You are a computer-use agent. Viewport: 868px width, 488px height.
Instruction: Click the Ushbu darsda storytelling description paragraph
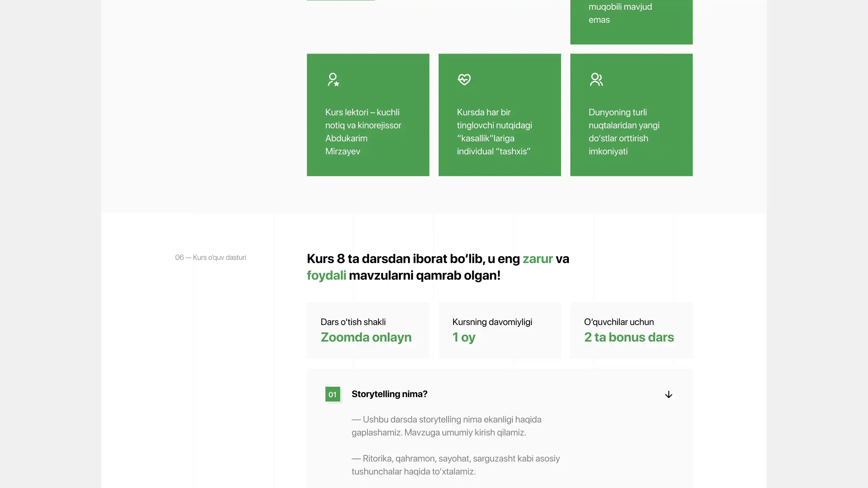446,426
